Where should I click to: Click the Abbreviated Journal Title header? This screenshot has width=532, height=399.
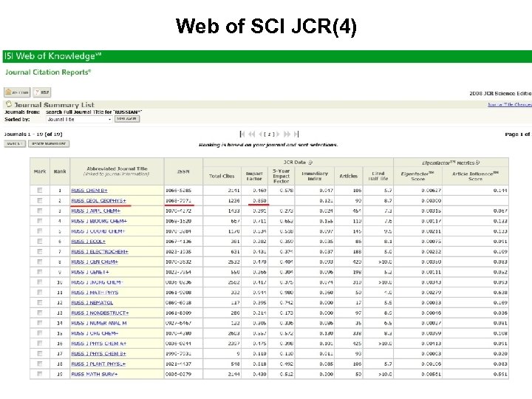click(x=117, y=171)
